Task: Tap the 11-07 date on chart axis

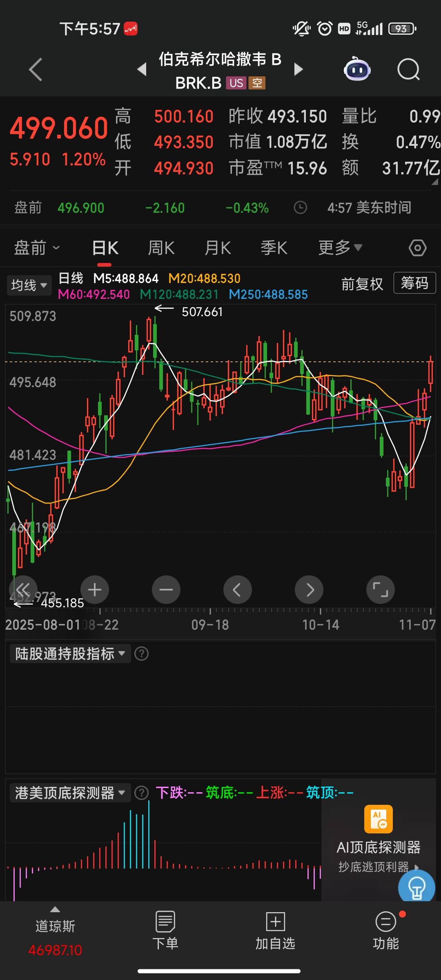Action: (417, 625)
